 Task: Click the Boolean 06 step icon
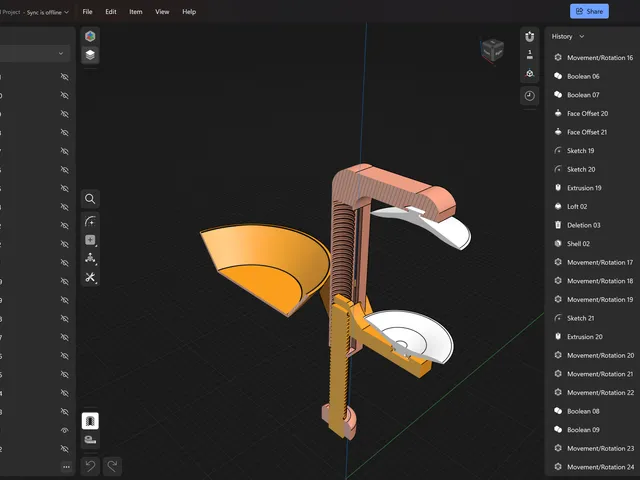click(558, 76)
